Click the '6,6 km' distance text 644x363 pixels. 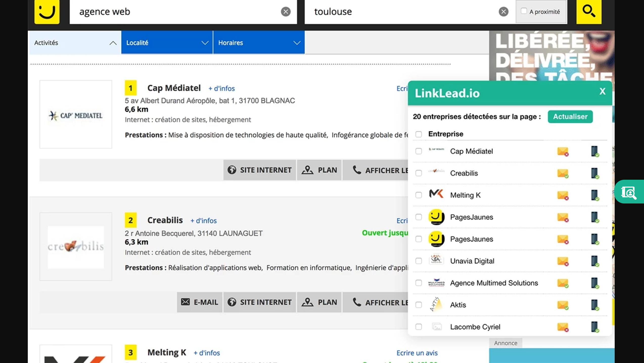136,110
